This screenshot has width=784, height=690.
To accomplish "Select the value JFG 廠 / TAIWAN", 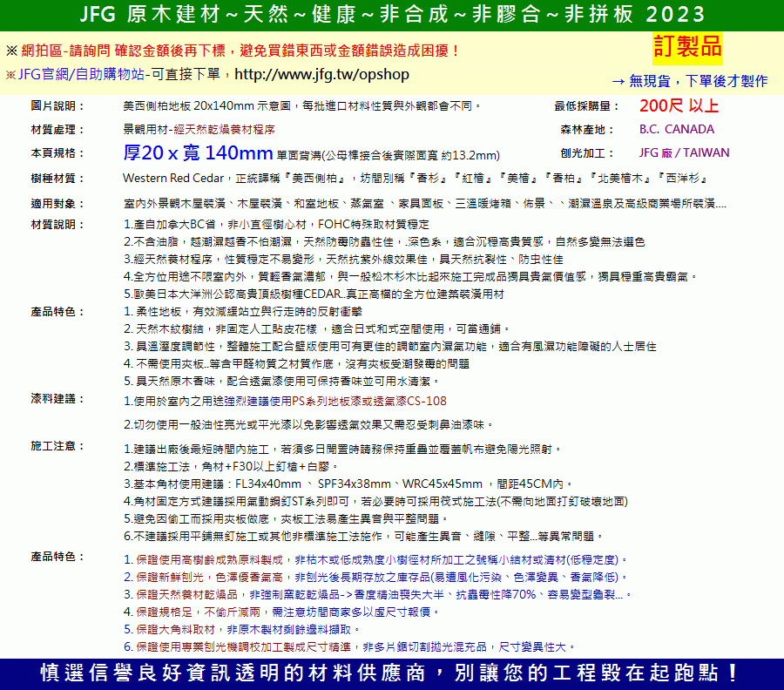I will [x=684, y=153].
